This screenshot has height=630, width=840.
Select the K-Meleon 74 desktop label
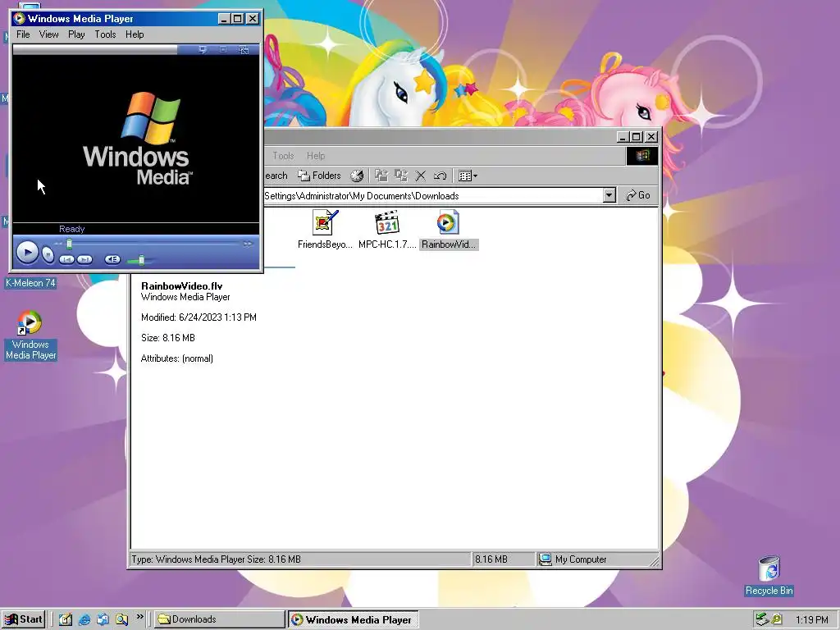click(x=30, y=283)
